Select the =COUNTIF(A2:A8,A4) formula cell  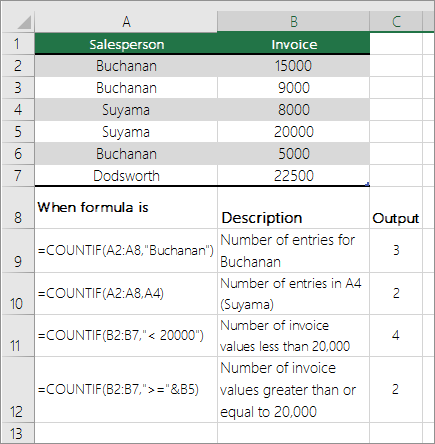(x=126, y=294)
